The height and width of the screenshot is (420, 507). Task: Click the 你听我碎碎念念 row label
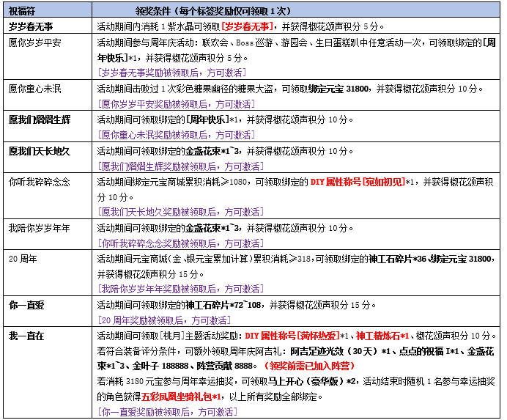point(39,182)
